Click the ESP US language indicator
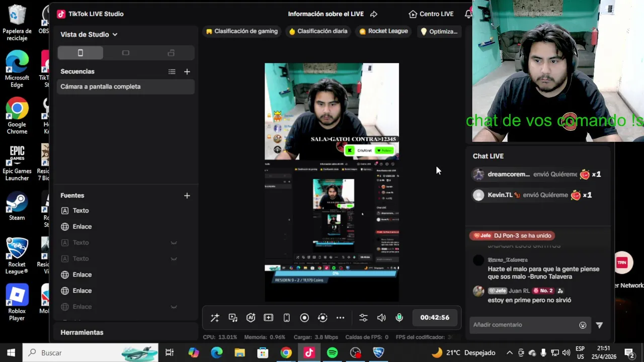This screenshot has height=362, width=644. point(580,352)
